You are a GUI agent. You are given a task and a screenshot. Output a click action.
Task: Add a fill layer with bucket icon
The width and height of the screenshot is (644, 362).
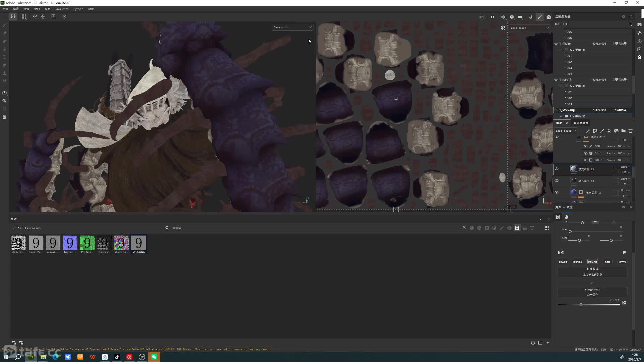pos(609,131)
